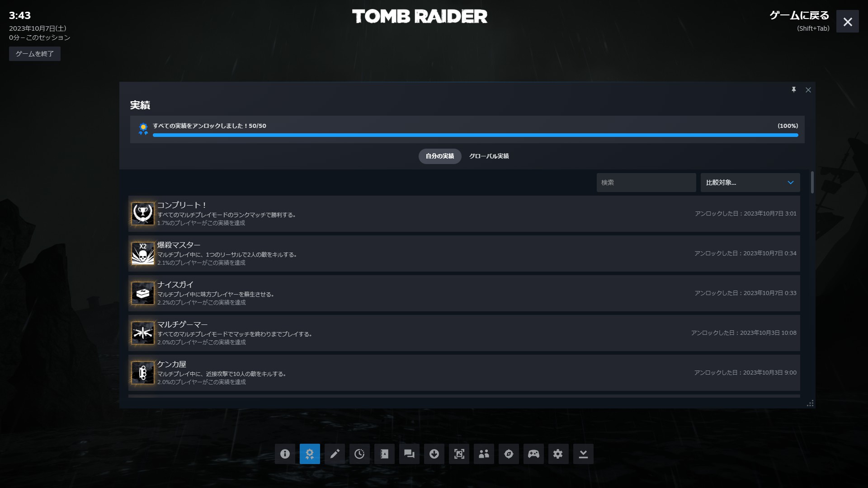Open the downloads arrow icon
This screenshot has height=488, width=868.
[434, 454]
